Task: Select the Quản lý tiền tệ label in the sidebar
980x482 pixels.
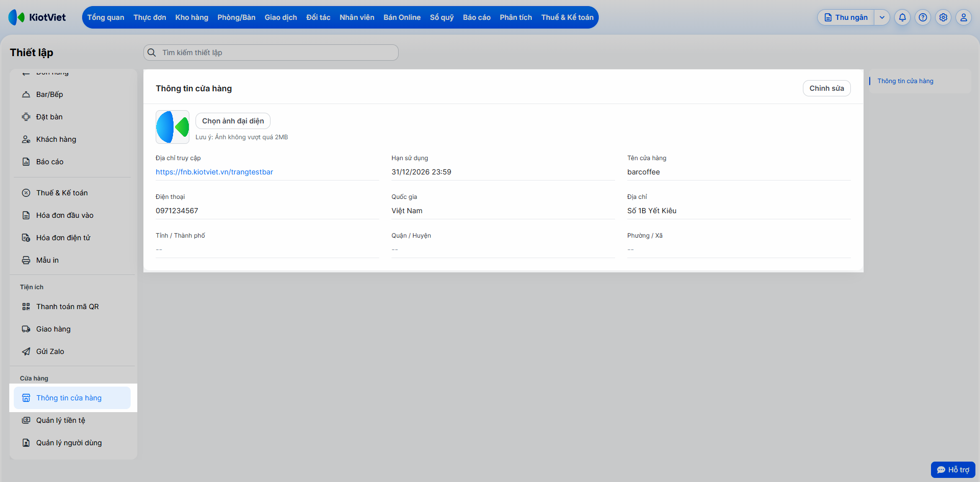Action: tap(61, 420)
